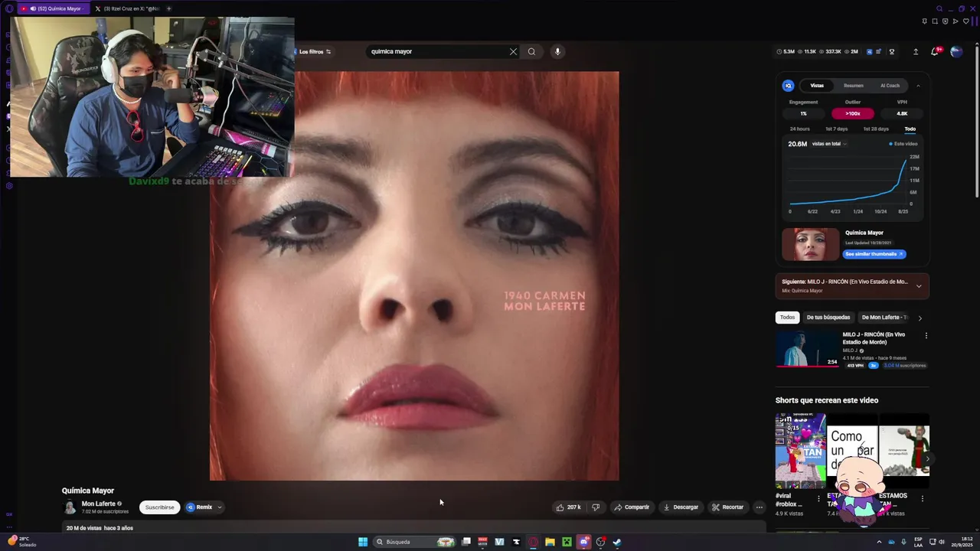Select the 1st 28 days range

[876, 129]
